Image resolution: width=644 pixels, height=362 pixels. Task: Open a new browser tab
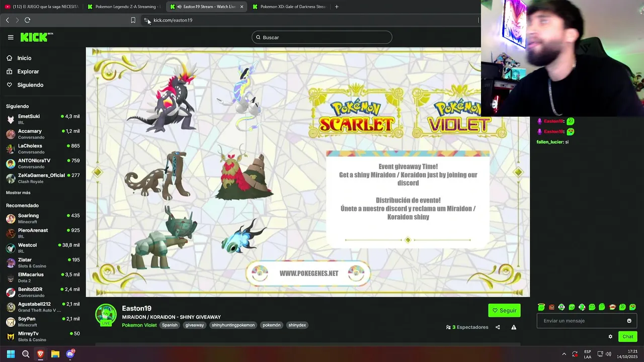tap(337, 7)
